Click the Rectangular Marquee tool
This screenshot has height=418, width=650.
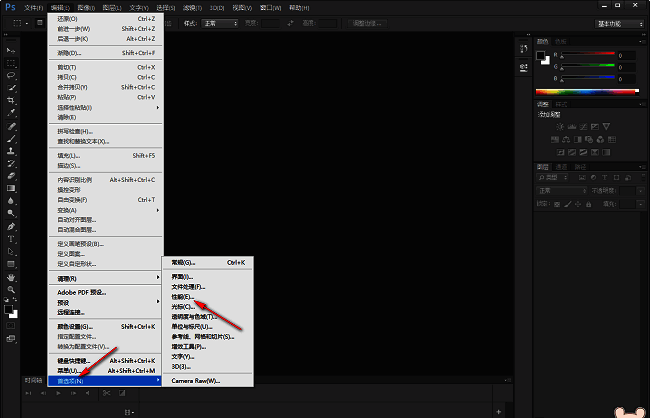(x=11, y=62)
